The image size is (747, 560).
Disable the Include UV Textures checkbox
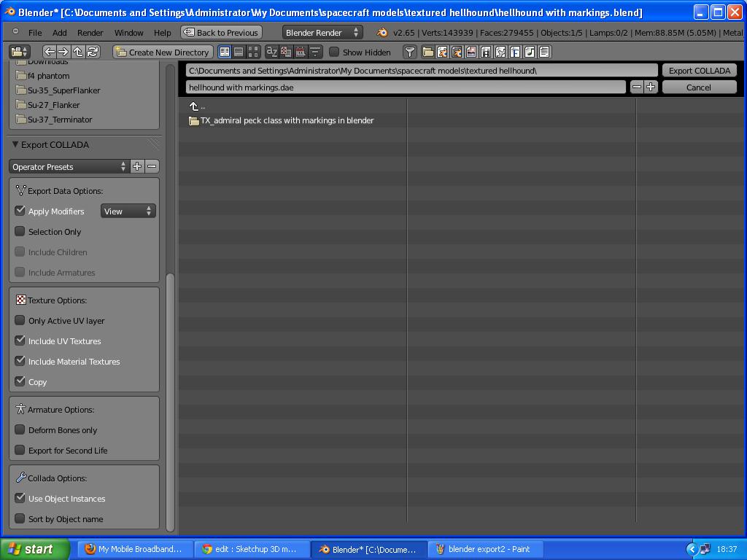pyautogui.click(x=20, y=341)
